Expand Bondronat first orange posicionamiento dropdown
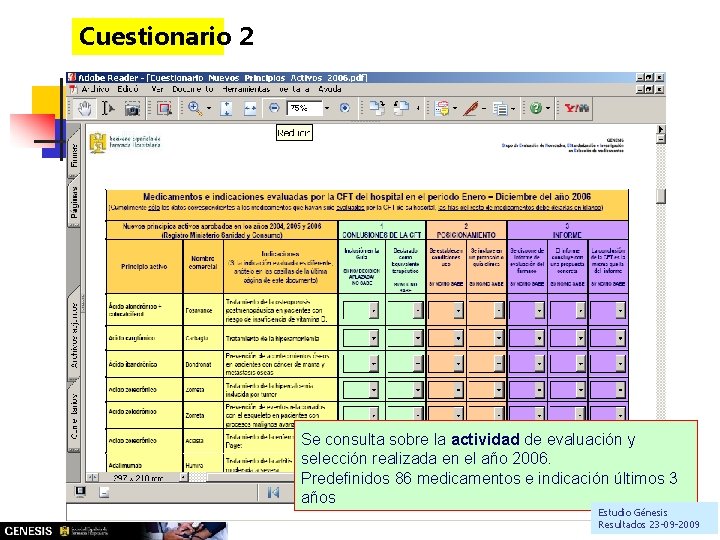 (446, 364)
